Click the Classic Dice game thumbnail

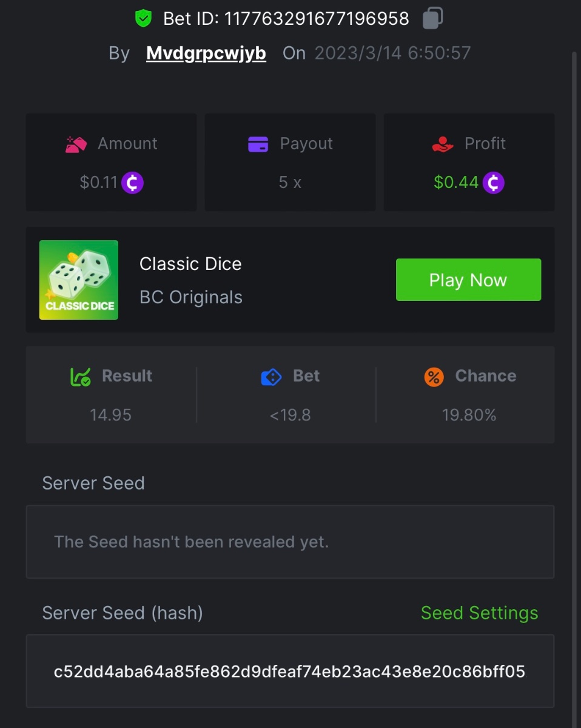pos(79,280)
